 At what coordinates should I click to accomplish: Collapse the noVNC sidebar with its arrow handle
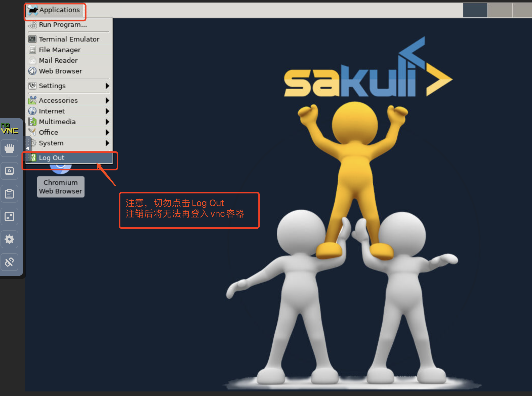[x=28, y=148]
